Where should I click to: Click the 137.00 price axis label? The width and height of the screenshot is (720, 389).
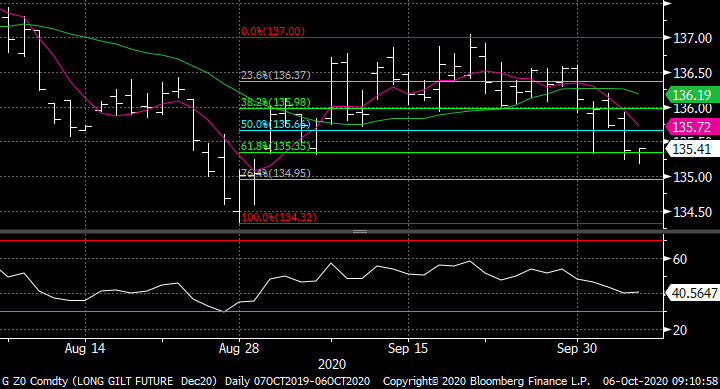click(x=692, y=38)
